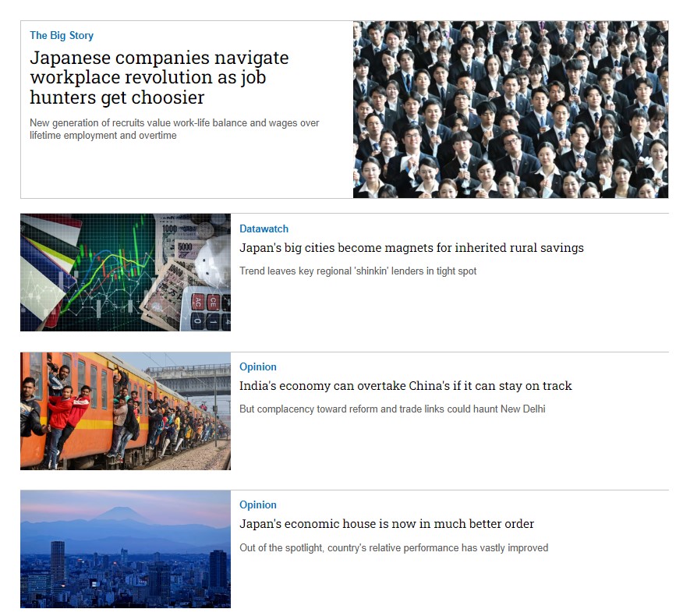
Task: Click the New generation of recruits summary text
Action: coord(174,129)
